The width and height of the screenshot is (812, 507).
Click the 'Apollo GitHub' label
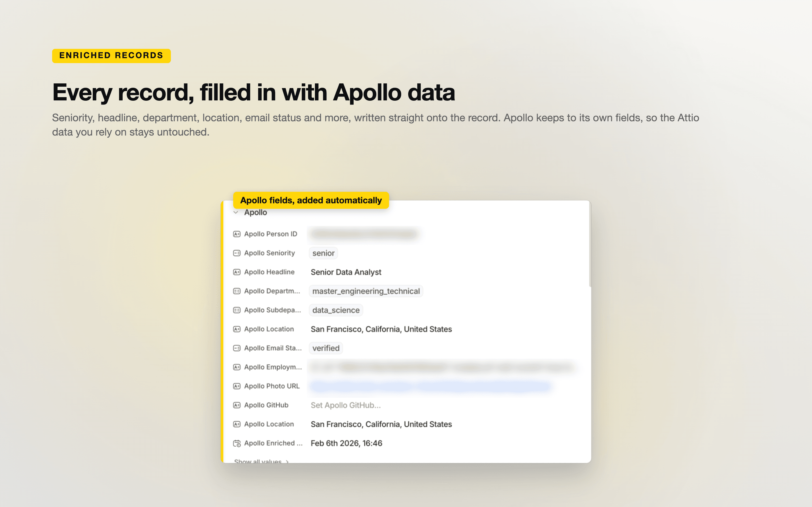(x=266, y=405)
